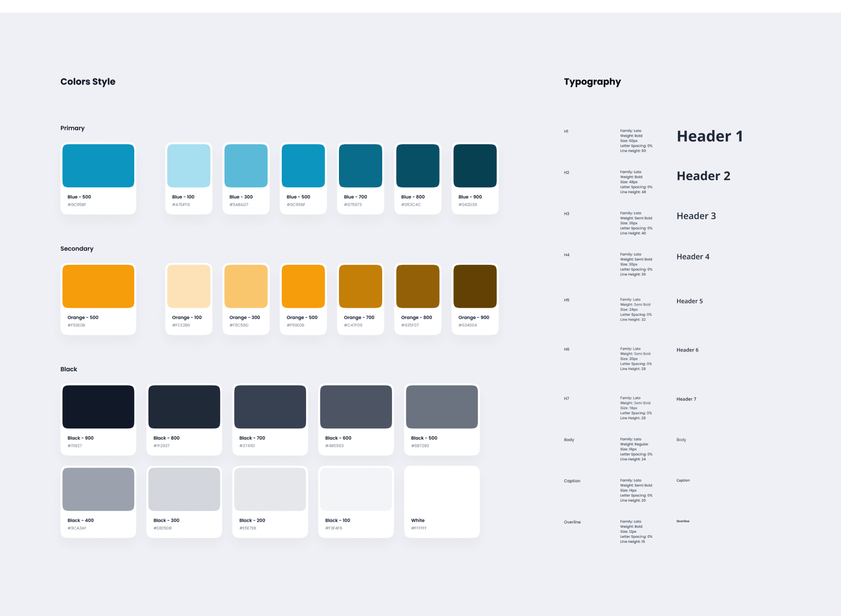Image resolution: width=841 pixels, height=616 pixels.
Task: Select the Header 3 sample text
Action: click(x=696, y=216)
